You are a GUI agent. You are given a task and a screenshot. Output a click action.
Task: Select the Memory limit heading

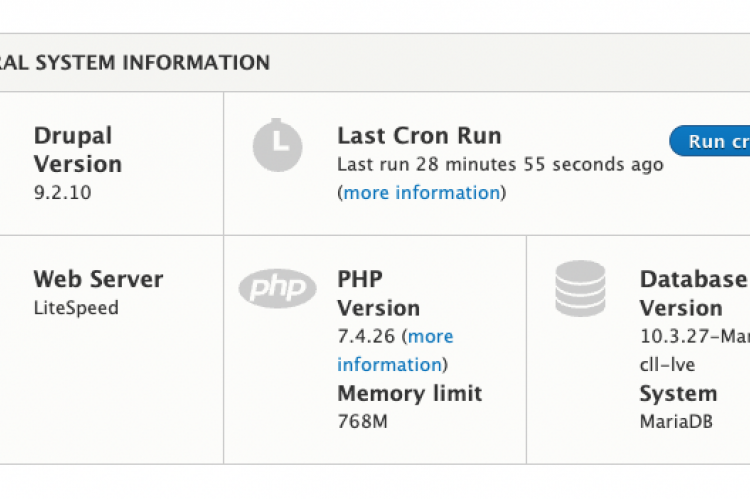click(409, 394)
